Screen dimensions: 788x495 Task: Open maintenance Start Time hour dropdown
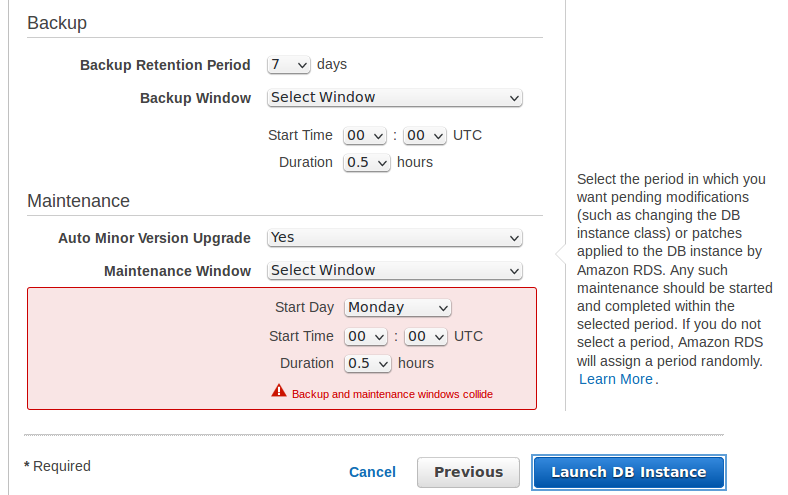click(366, 337)
